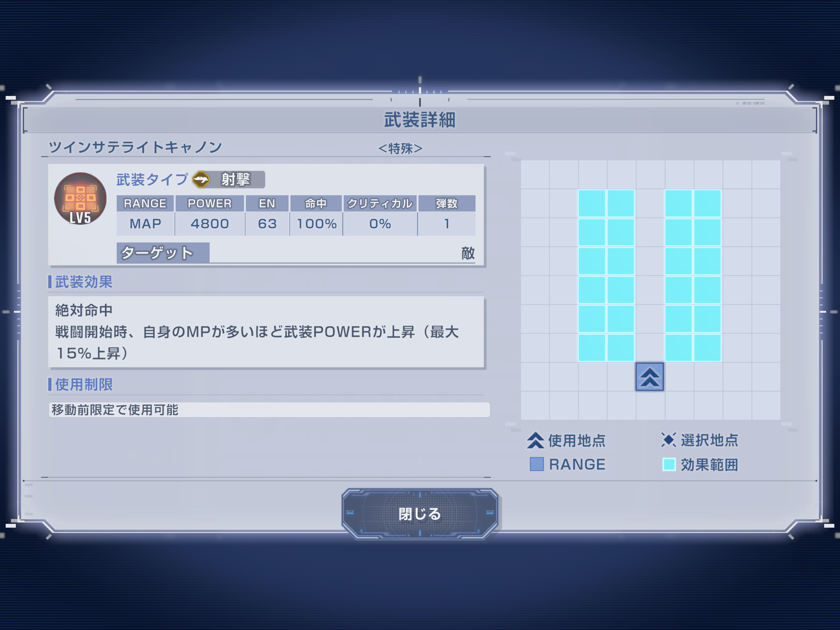Click the 選択地点 legend diamond icon
Screen dimensions: 840x630
click(669, 440)
